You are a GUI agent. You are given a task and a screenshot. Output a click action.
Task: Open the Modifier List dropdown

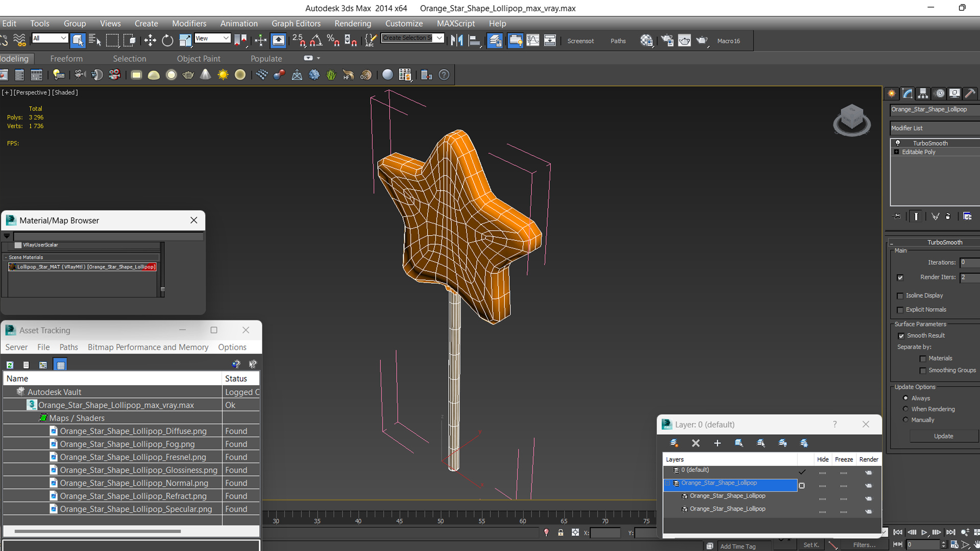(x=935, y=128)
